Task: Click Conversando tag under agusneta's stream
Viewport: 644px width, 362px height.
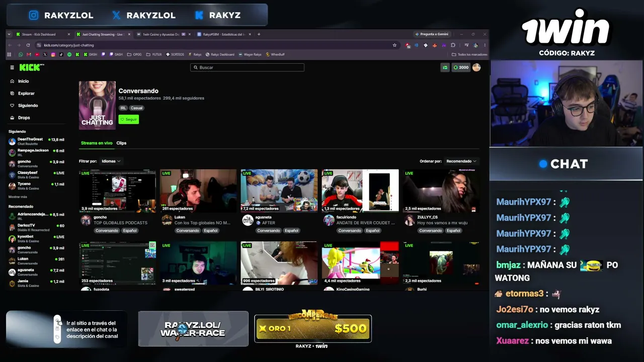Action: [x=269, y=231]
